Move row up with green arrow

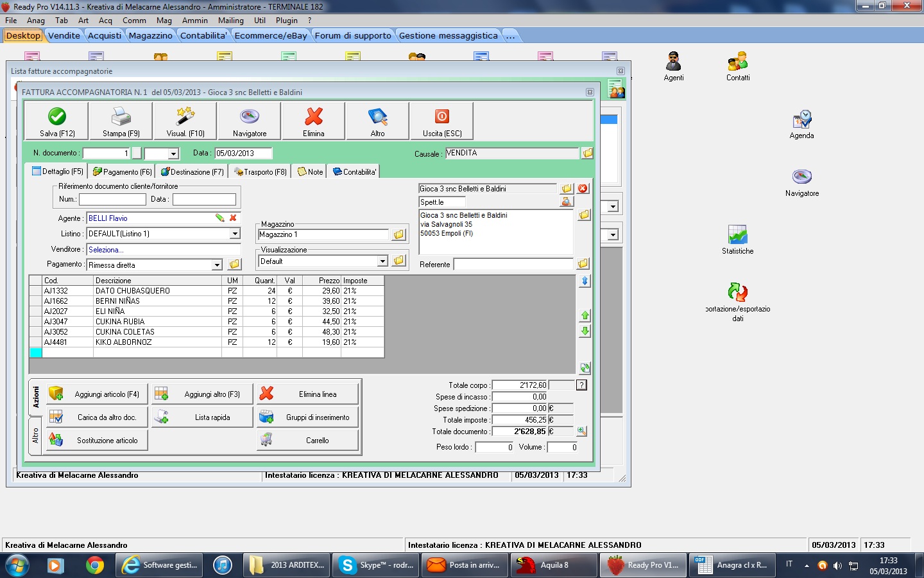click(585, 315)
